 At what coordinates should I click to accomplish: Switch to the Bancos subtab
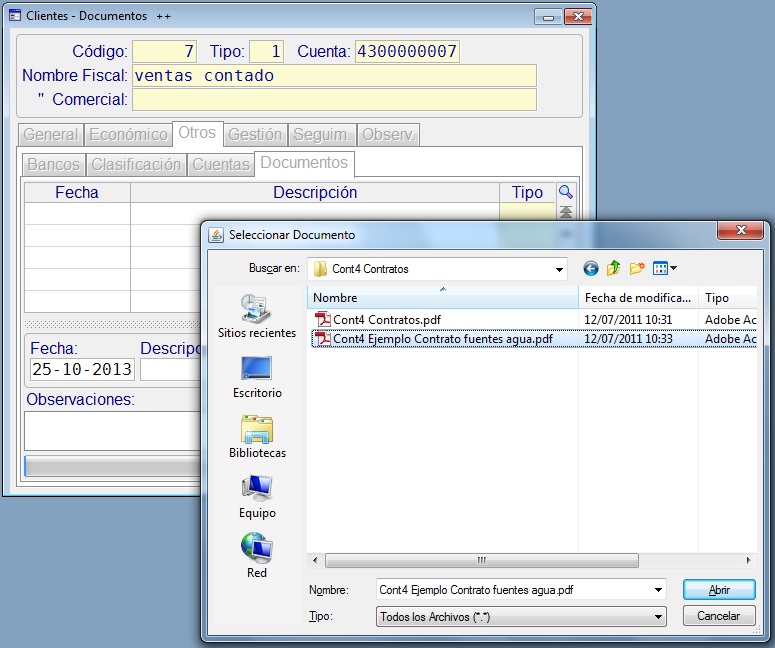53,165
